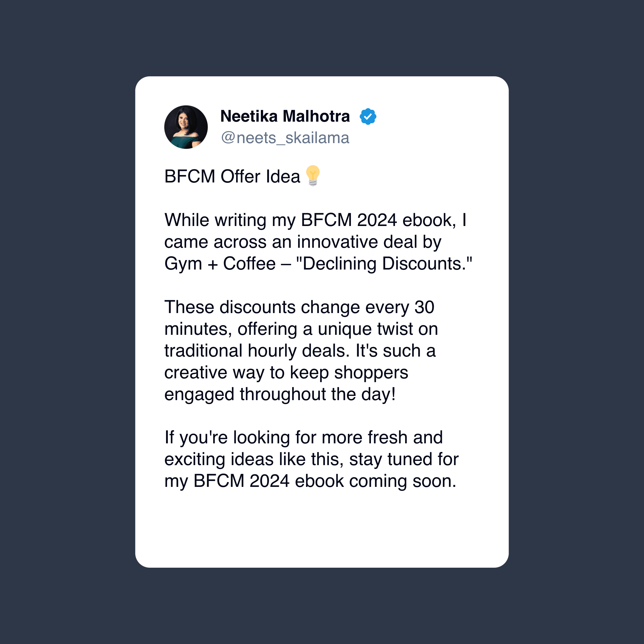Click the lightbulb emoji

pos(313,175)
